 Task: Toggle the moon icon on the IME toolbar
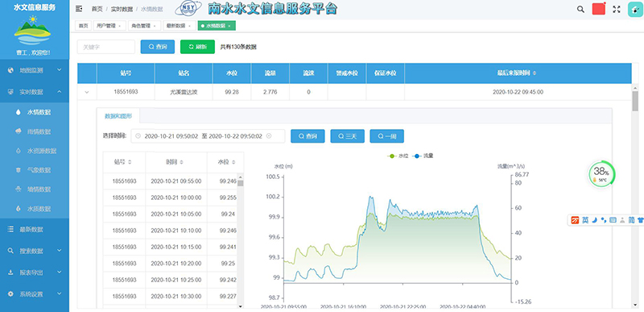point(594,220)
